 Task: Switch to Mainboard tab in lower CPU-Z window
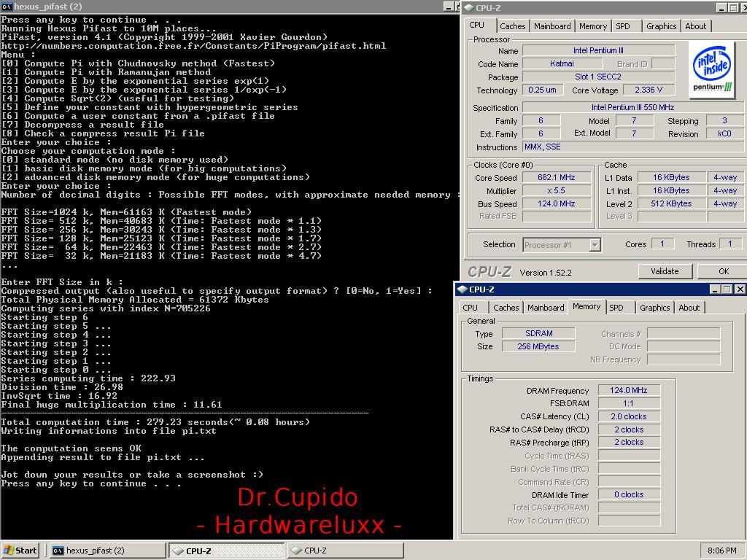coord(546,308)
